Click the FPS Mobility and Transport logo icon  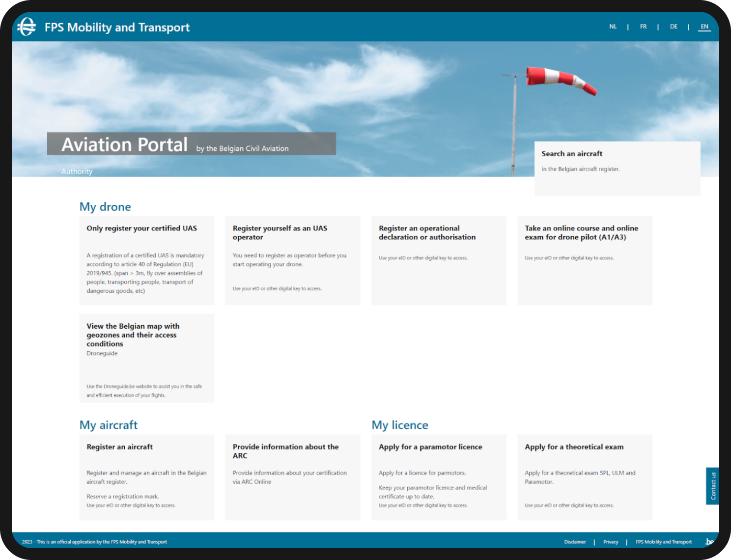point(27,27)
